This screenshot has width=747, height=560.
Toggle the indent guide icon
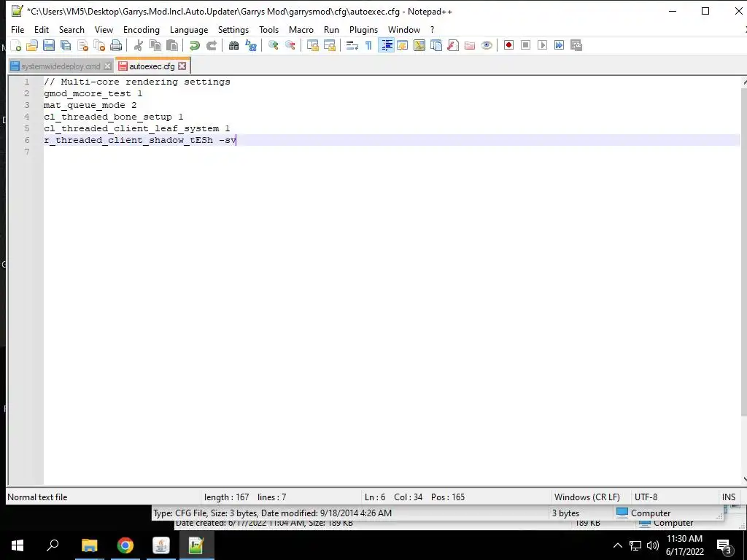(387, 45)
